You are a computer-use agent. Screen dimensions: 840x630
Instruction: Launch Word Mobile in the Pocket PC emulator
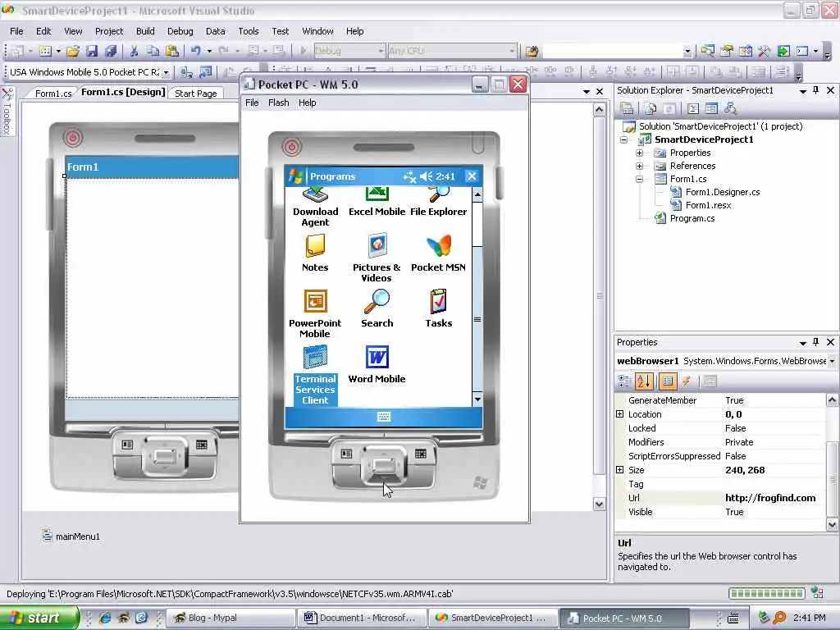pyautogui.click(x=377, y=365)
